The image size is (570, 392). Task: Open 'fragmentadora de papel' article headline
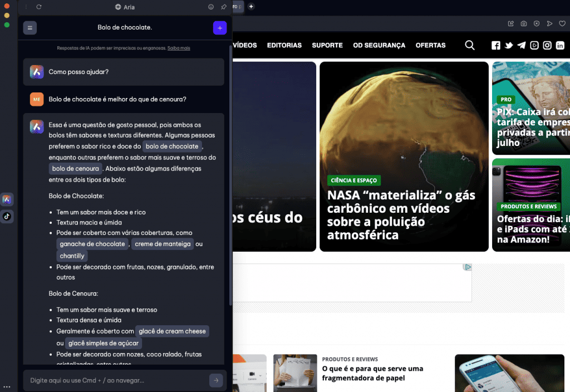[x=372, y=373]
